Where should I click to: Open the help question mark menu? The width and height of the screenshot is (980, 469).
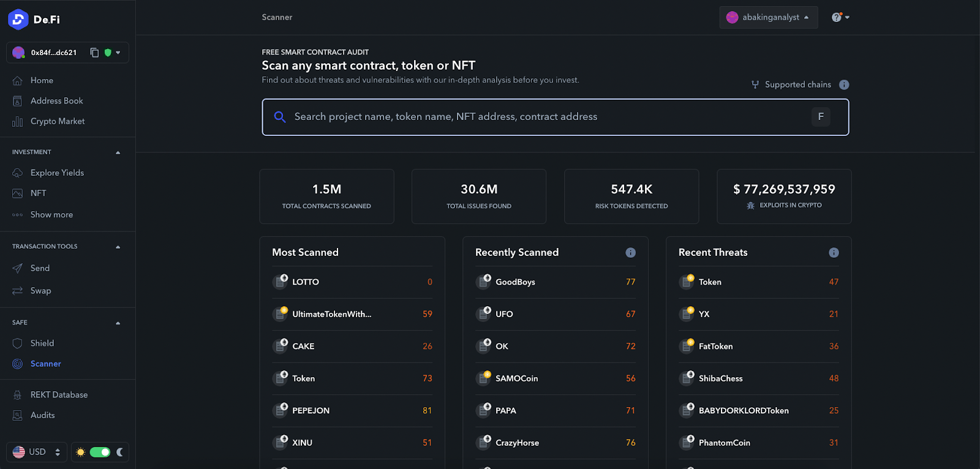pos(840,17)
